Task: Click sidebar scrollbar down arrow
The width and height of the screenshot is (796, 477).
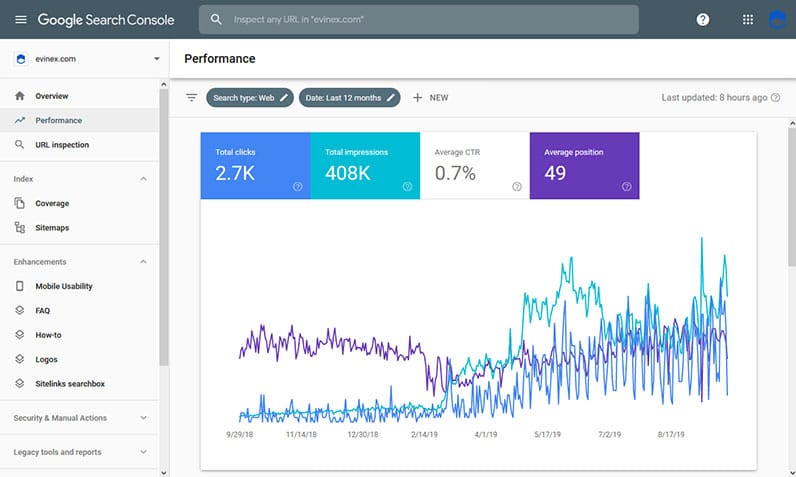Action: pos(163,472)
